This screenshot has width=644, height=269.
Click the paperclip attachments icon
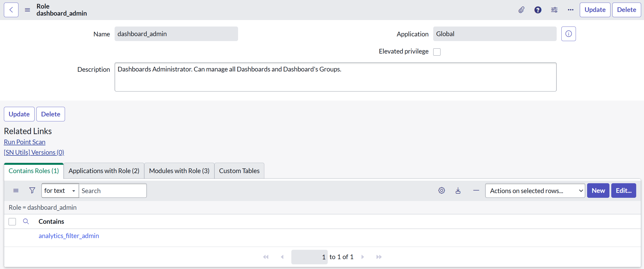tap(521, 10)
